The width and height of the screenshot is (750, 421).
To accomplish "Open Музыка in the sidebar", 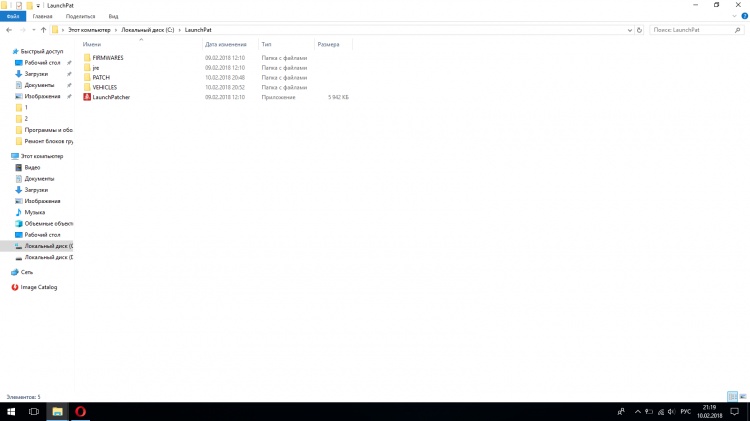I will pyautogui.click(x=34, y=212).
